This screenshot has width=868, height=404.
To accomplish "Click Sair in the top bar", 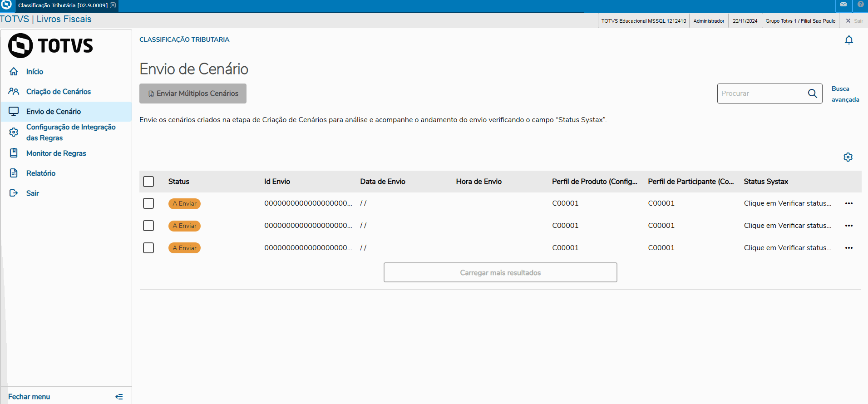I will [x=854, y=21].
